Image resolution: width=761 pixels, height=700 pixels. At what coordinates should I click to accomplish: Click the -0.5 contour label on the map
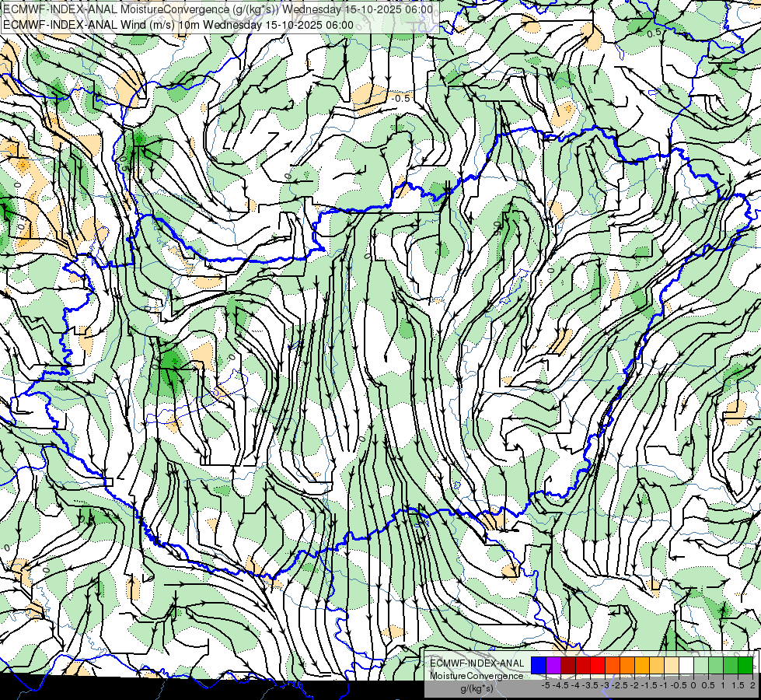point(401,98)
